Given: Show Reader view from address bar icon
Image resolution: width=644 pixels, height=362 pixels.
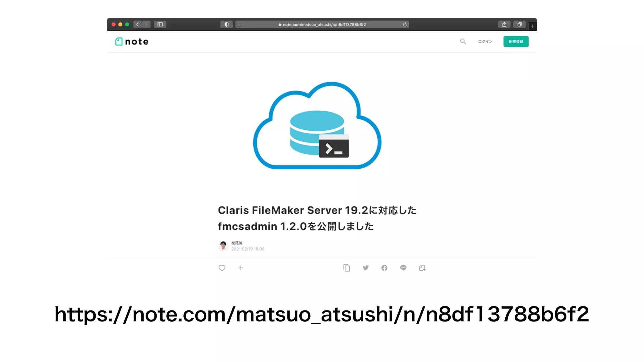Looking at the screenshot, I should (x=240, y=25).
